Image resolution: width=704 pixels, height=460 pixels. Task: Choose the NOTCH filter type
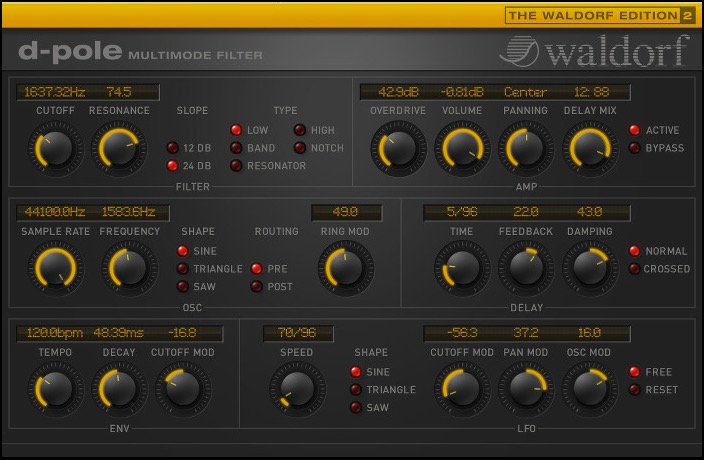[x=300, y=148]
